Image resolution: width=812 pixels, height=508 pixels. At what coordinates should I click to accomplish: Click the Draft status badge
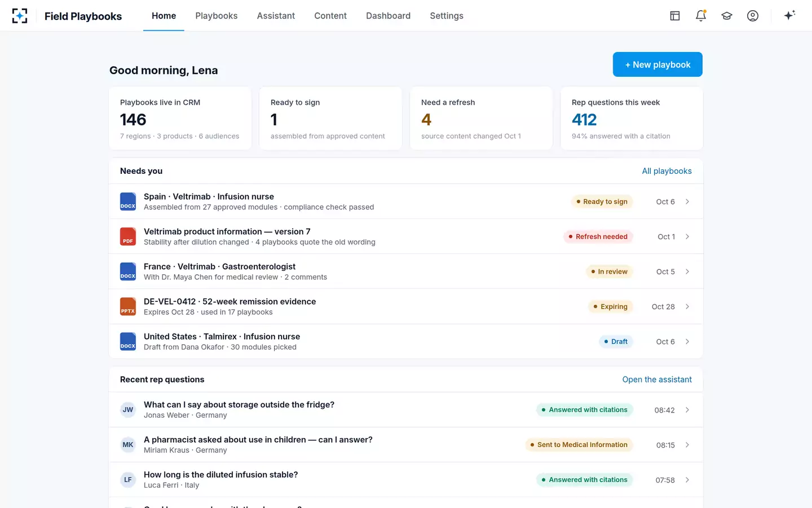[x=616, y=341]
